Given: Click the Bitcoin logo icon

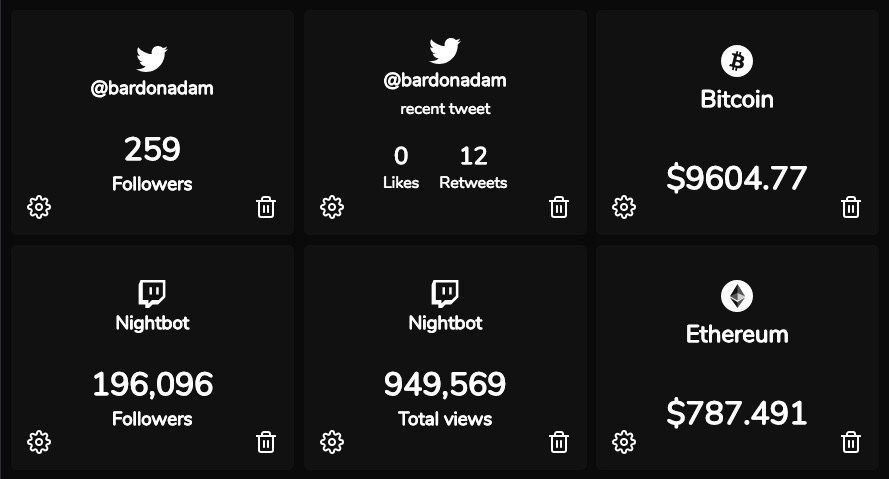Looking at the screenshot, I should click(x=737, y=62).
